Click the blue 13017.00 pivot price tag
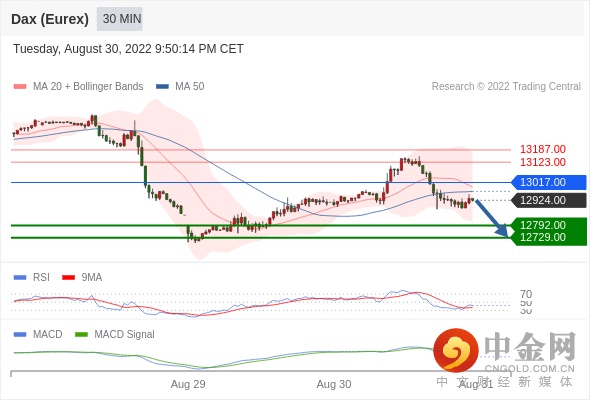Screen dimensions: 590x400 (549, 183)
